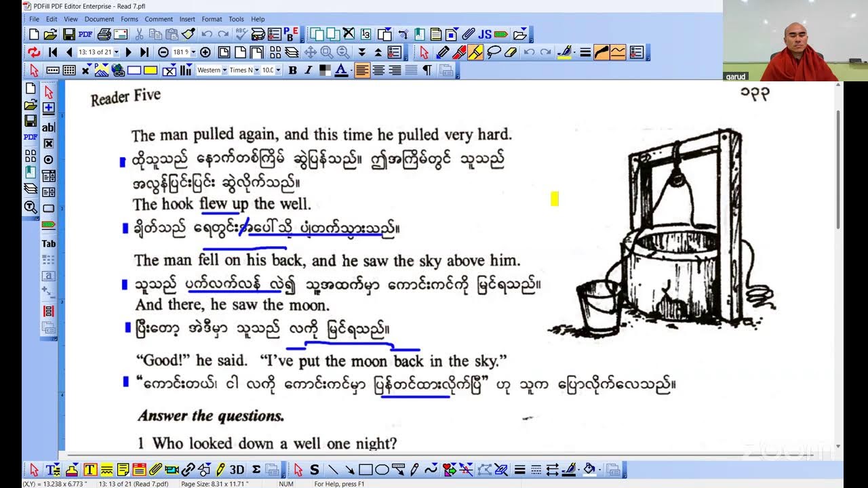Open the File menu

[34, 19]
